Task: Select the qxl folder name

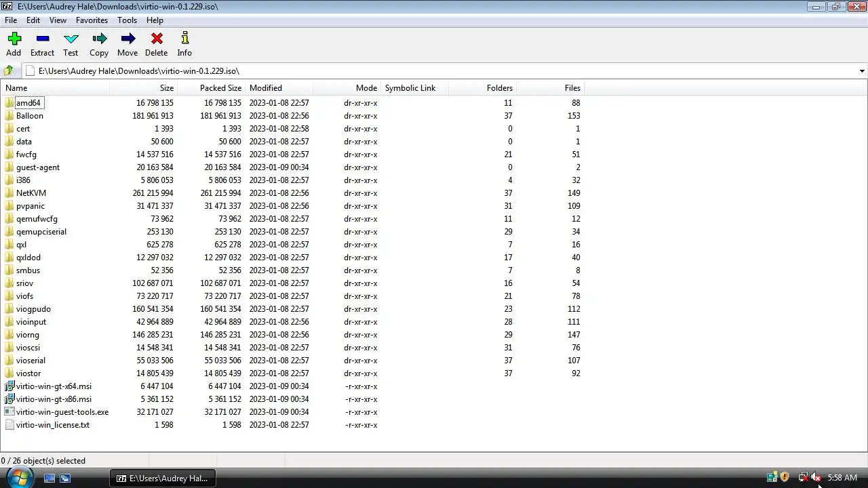Action: pyautogui.click(x=22, y=245)
